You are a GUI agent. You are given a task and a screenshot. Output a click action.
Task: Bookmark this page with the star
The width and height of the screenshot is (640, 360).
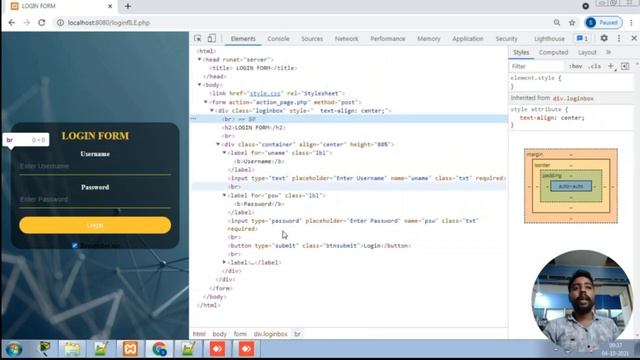point(572,22)
